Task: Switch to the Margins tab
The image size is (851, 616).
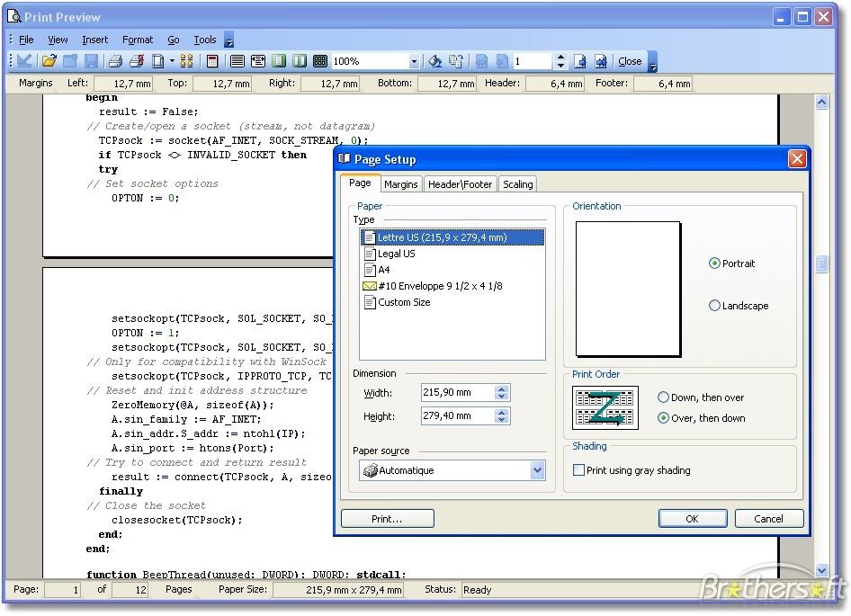Action: point(400,184)
